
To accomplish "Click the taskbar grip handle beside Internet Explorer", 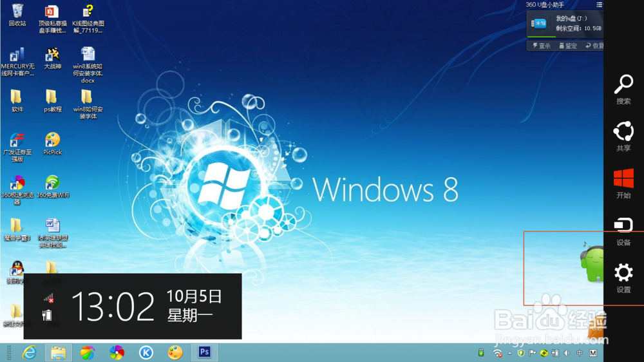I will click(x=9, y=352).
